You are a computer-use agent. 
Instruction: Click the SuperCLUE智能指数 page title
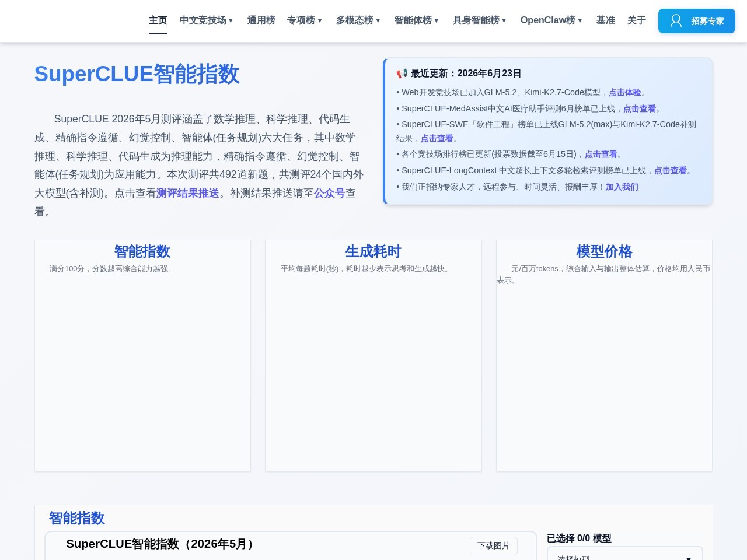point(137,74)
